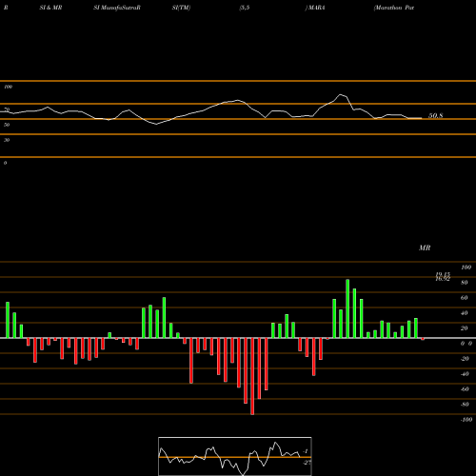Click the 'SI MunafaSutraR' header text
The width and height of the screenshot is (476, 476).
click(117, 8)
